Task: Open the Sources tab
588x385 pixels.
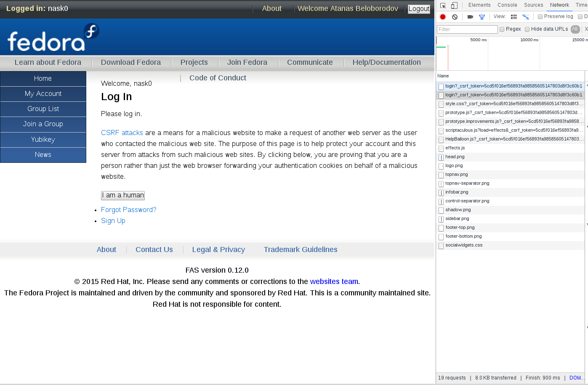Action: click(x=534, y=5)
